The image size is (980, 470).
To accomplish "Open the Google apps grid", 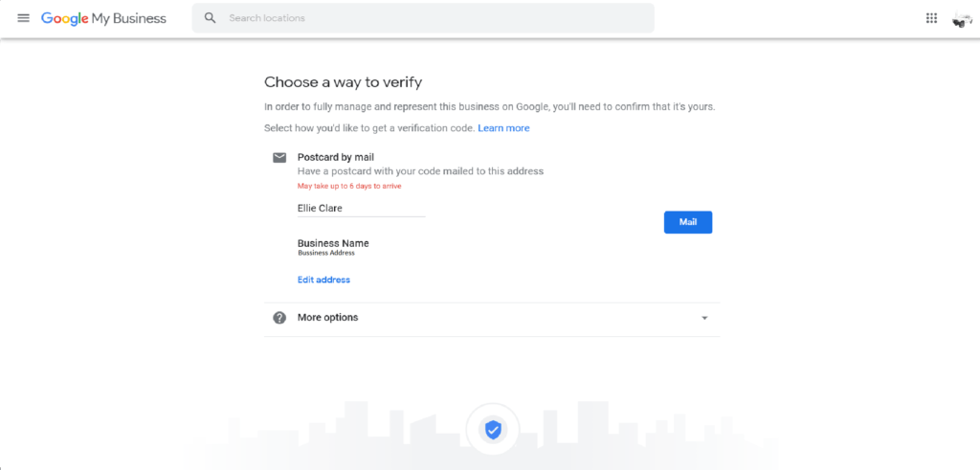I will 931,18.
